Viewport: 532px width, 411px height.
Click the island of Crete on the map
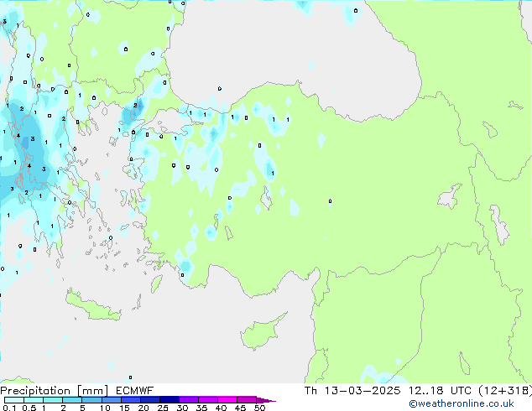pos(91,306)
